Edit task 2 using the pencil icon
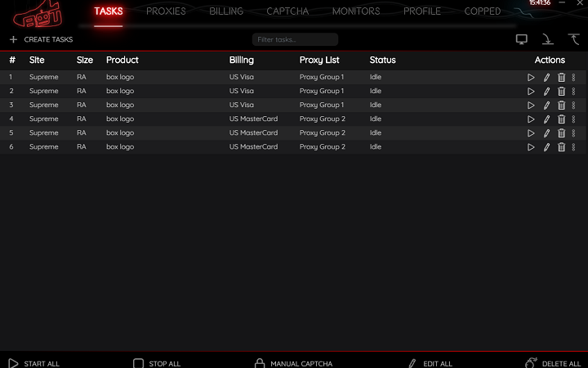 (546, 92)
